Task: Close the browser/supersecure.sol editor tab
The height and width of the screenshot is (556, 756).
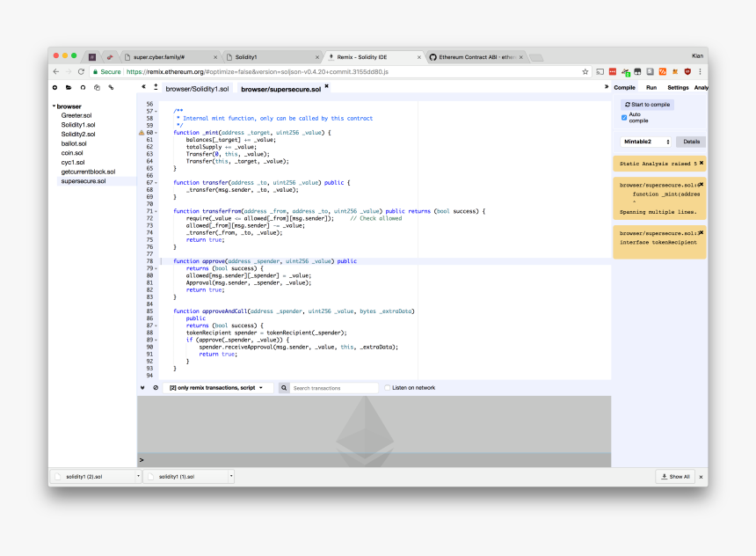Action: 327,86
